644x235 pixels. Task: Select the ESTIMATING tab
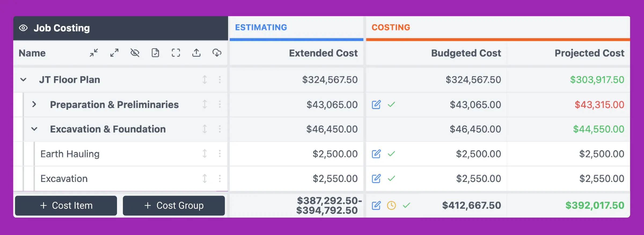coord(261,27)
